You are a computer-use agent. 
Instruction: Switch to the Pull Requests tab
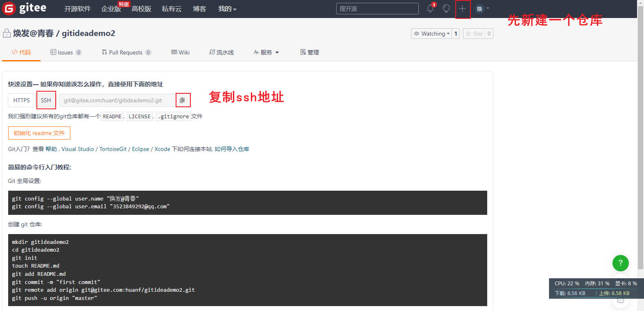pos(127,52)
